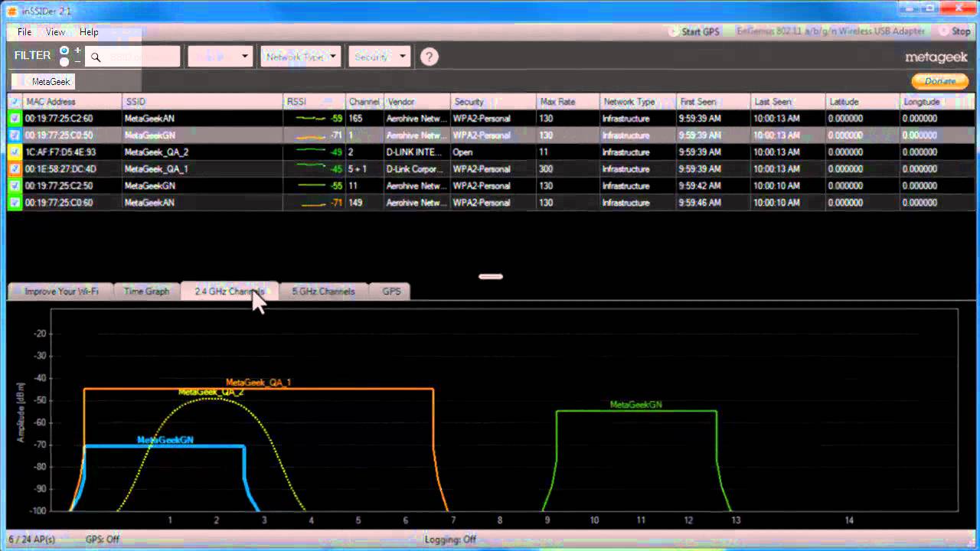The height and width of the screenshot is (551, 980).
Task: Sort by Max Rate column header
Action: [x=567, y=102]
